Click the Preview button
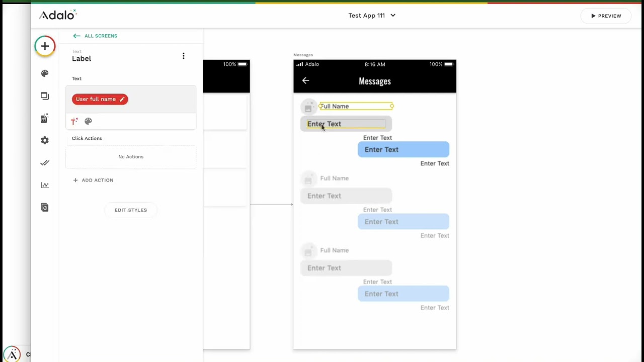The height and width of the screenshot is (362, 644). [606, 16]
